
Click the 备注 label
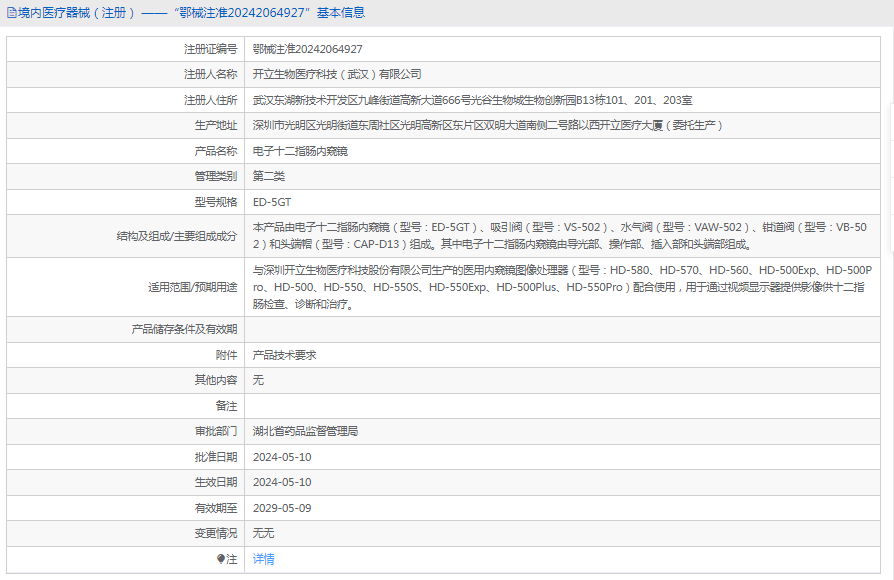(226, 405)
